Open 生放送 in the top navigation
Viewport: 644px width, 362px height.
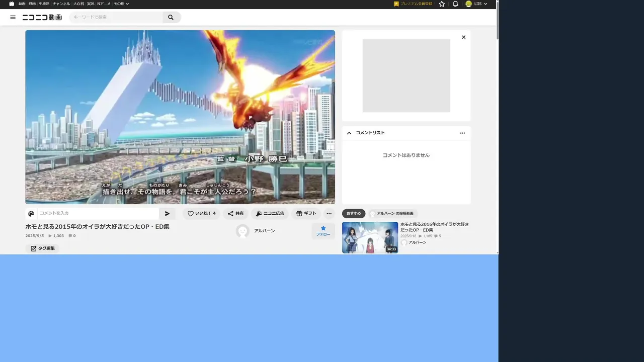click(44, 4)
